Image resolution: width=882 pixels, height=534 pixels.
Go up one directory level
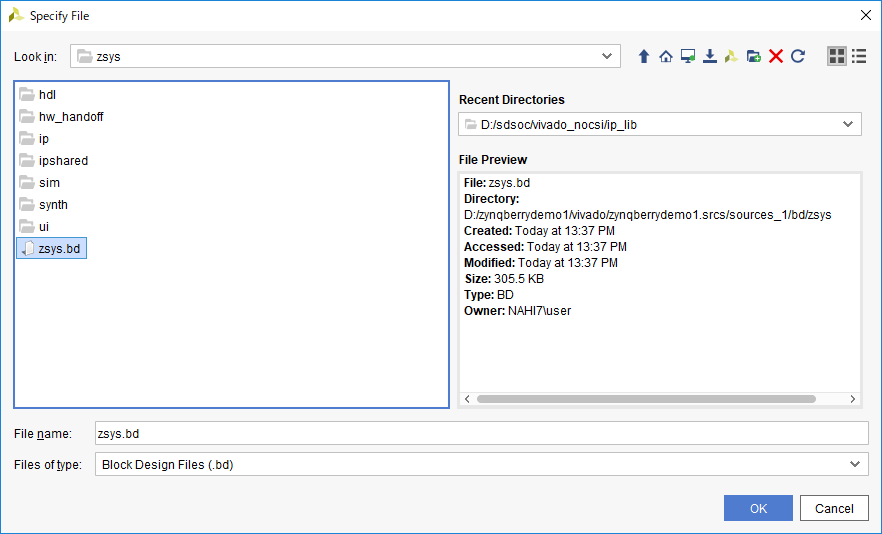(x=644, y=57)
